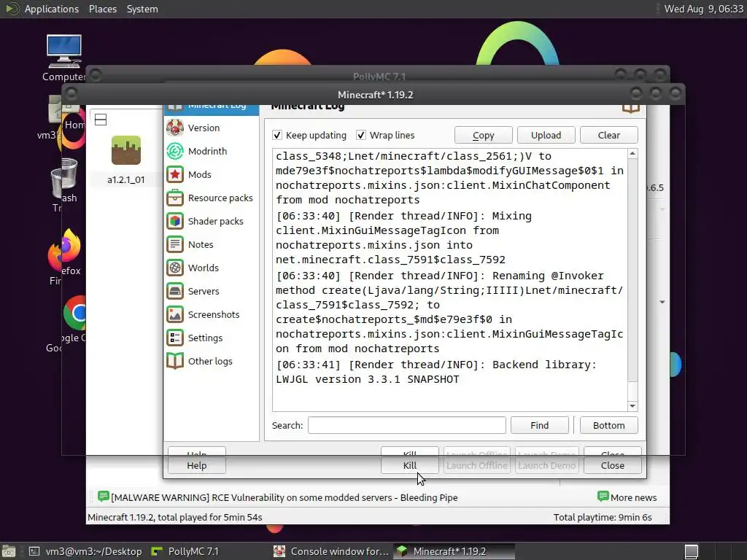Open the Settings page icon
Screen dimensions: 747x560
click(x=175, y=338)
